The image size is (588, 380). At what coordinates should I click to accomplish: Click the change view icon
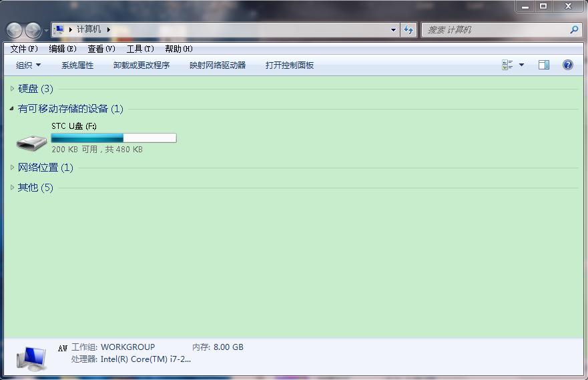click(507, 65)
